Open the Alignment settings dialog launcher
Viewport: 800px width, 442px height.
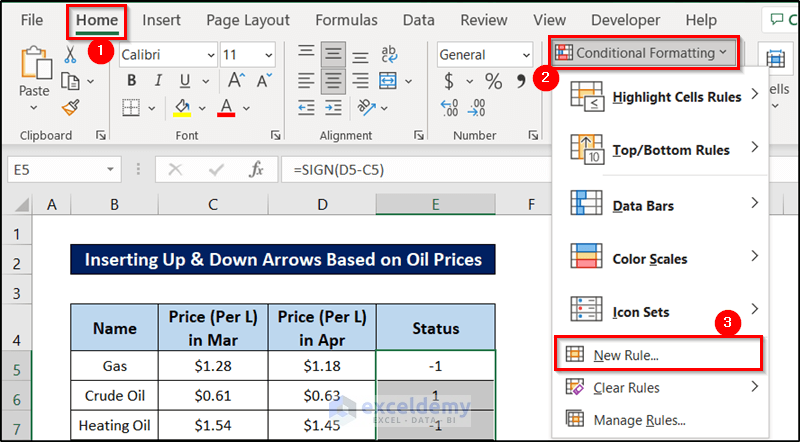point(419,135)
